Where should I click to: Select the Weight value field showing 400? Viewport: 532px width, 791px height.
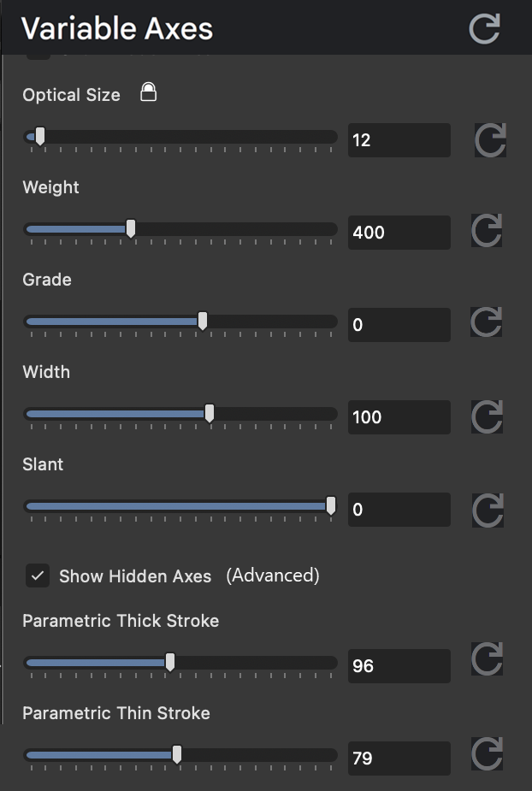click(399, 232)
